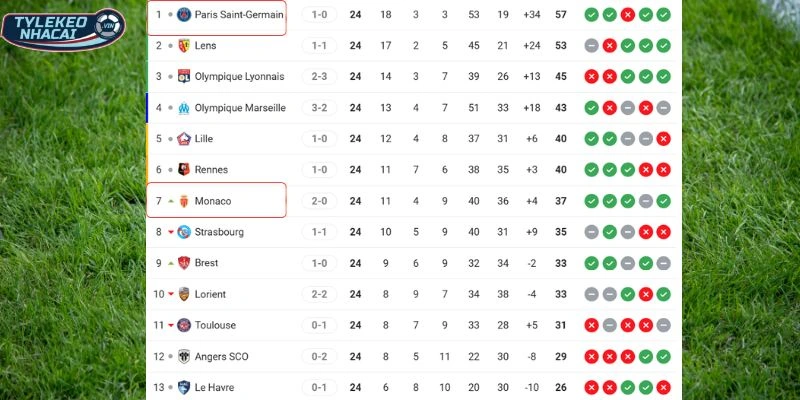Click the Brest club crest
The width and height of the screenshot is (800, 400).
[x=184, y=263]
